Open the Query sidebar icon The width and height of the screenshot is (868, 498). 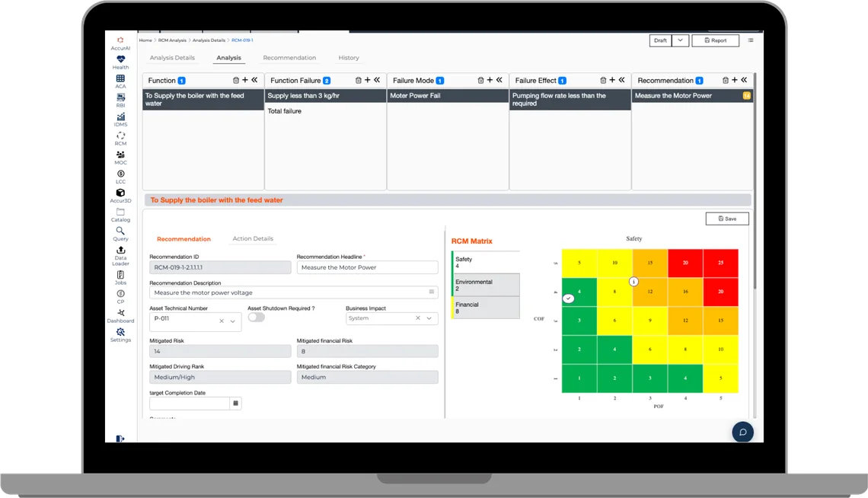coord(120,231)
